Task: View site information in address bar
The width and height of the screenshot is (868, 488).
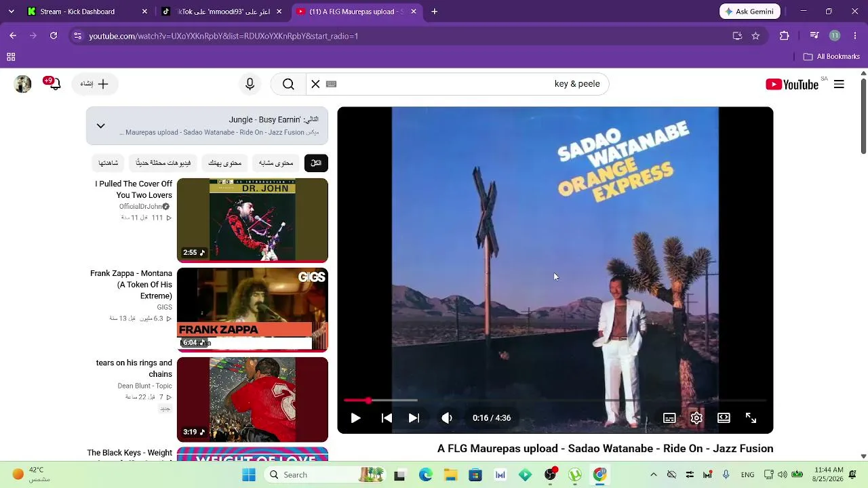Action: click(77, 36)
